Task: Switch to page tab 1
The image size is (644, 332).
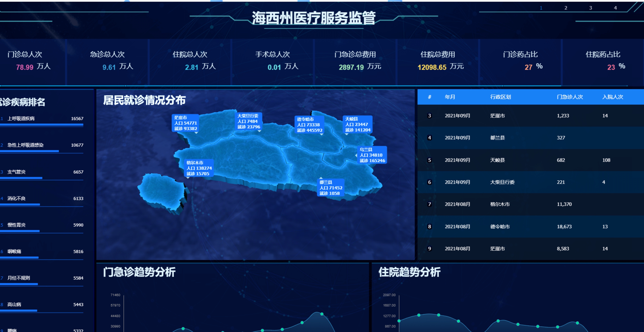Action: coord(541,8)
